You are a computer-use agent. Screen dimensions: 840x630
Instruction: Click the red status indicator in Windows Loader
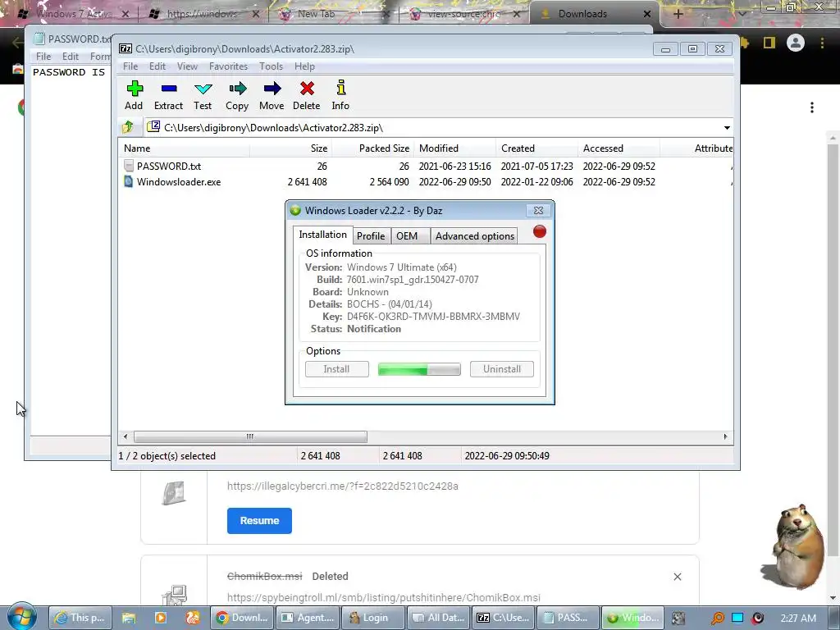pos(540,231)
